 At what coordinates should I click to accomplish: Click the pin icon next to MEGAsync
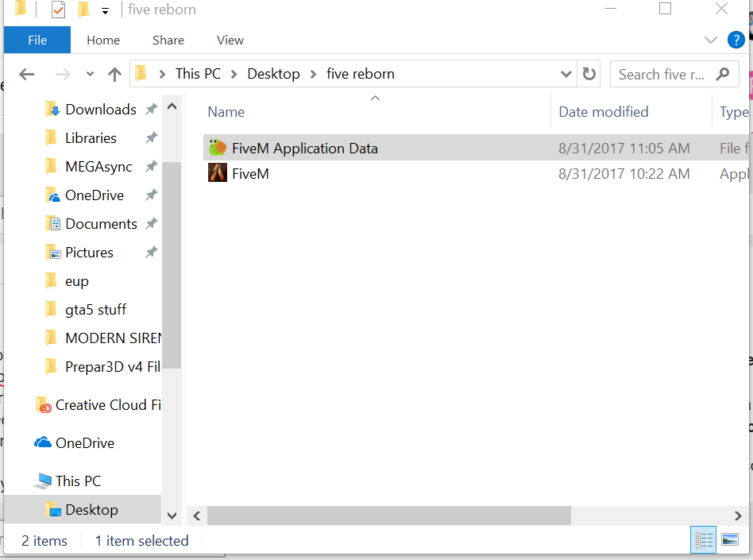click(152, 166)
